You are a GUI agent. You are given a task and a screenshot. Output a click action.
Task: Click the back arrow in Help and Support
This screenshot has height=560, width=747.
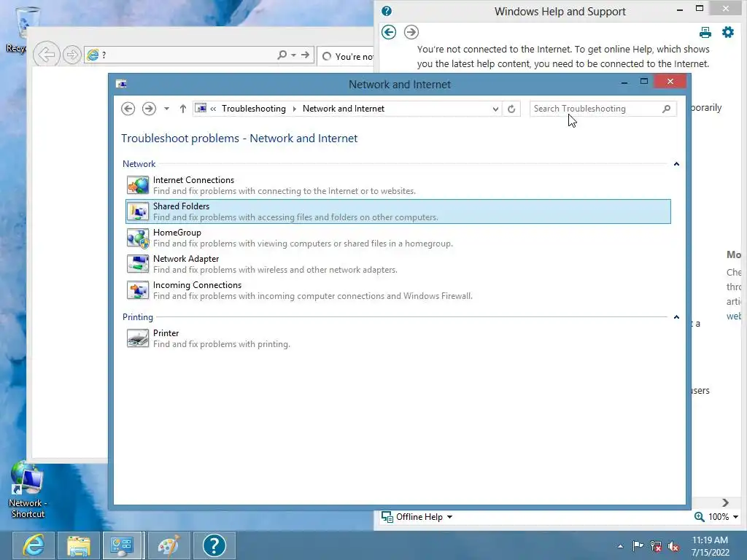389,32
